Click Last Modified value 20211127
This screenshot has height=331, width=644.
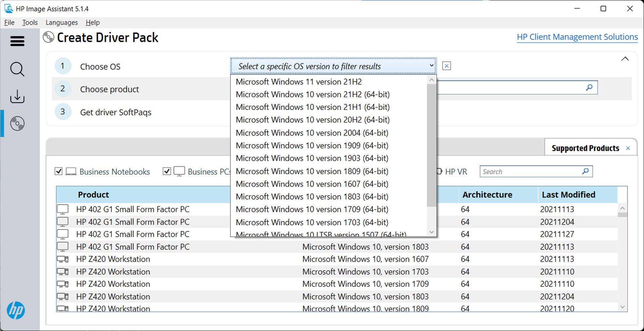tap(557, 234)
